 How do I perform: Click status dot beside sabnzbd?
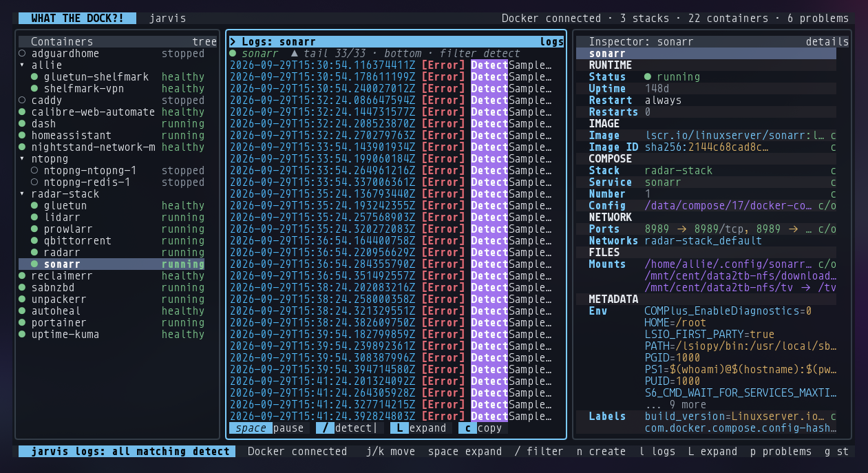point(22,288)
